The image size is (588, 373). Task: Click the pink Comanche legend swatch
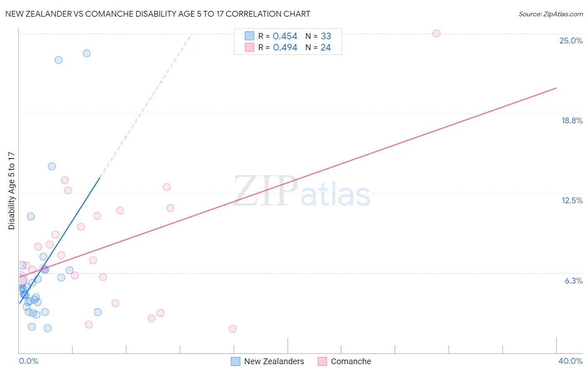322,361
